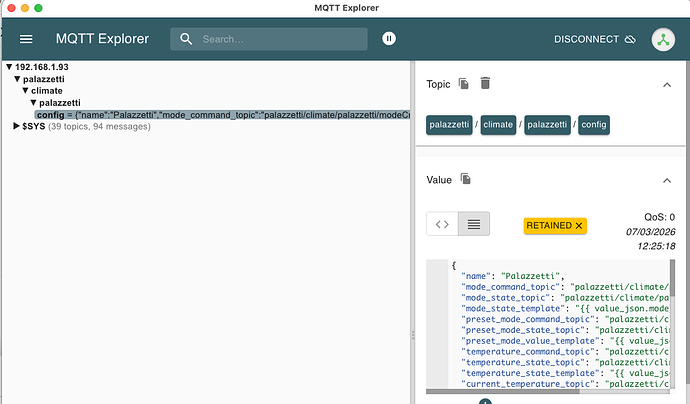
Task: Delete the topic with trash icon
Action: tap(485, 85)
